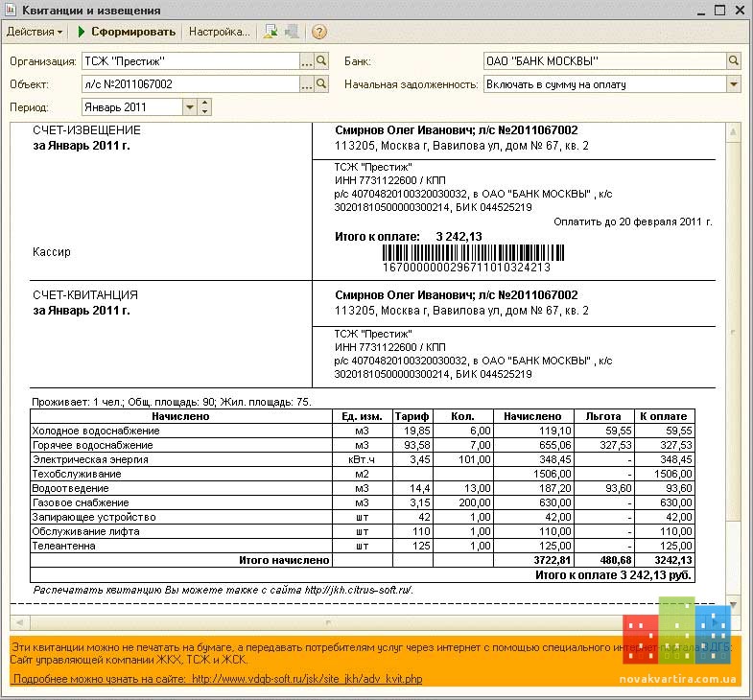Click the СЧЕТ-ИЗВЕЩЕНИЕ heading
This screenshot has width=753, height=700.
pos(86,130)
